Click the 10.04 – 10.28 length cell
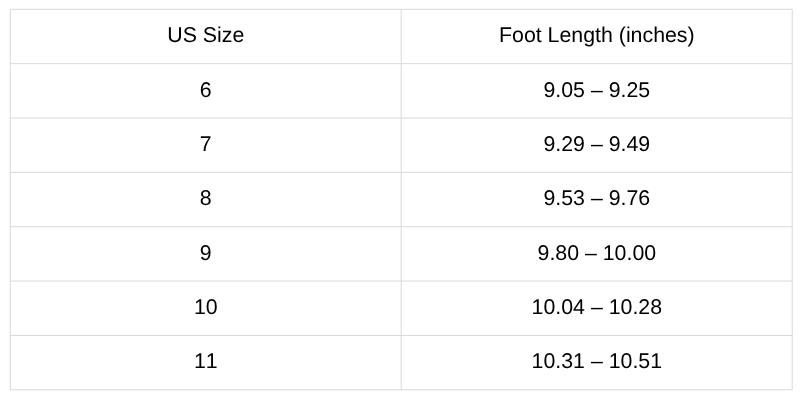The width and height of the screenshot is (800, 400). 596,308
